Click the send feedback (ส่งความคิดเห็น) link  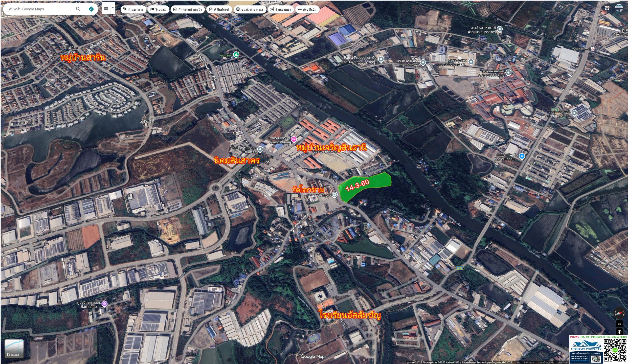(563, 362)
